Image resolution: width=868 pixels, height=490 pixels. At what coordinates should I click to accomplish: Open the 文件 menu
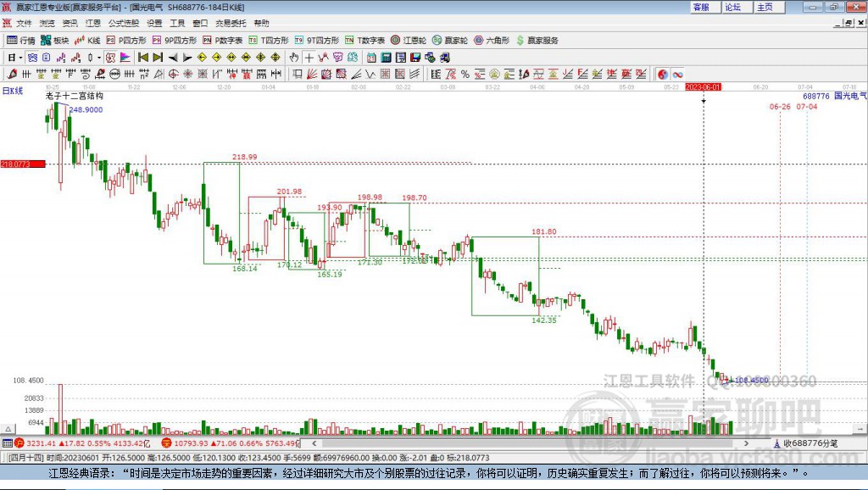click(x=24, y=23)
